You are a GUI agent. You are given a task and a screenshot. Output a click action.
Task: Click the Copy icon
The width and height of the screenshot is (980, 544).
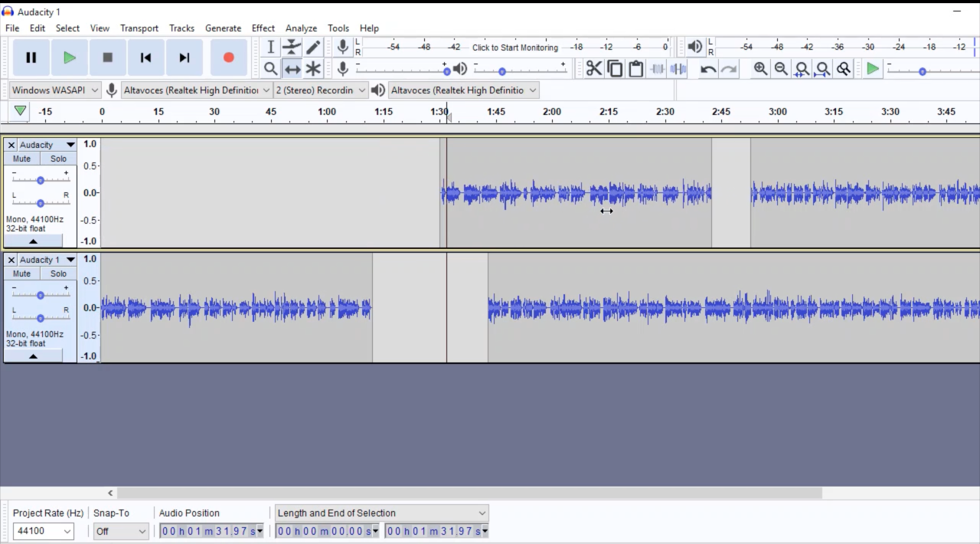[x=615, y=69]
